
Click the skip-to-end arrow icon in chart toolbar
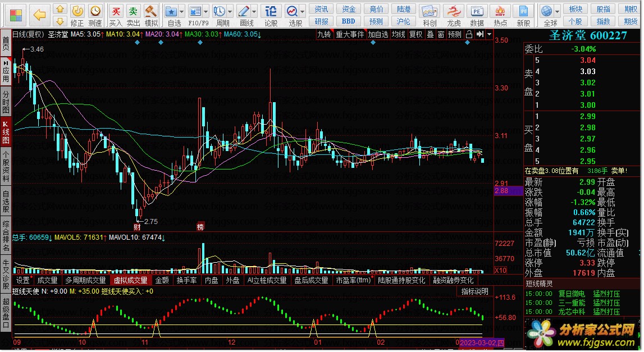[x=479, y=34]
